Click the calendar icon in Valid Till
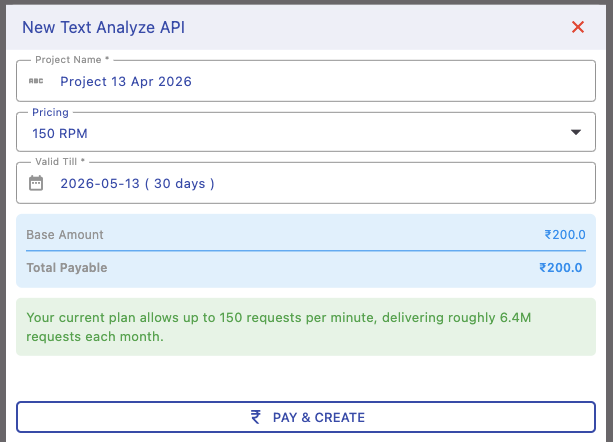613x442 pixels. (36, 183)
